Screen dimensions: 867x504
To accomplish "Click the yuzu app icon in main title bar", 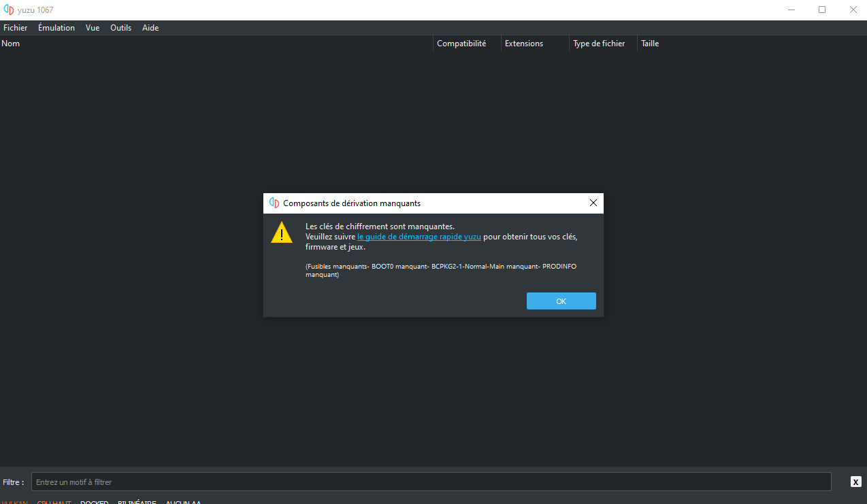I will click(9, 10).
